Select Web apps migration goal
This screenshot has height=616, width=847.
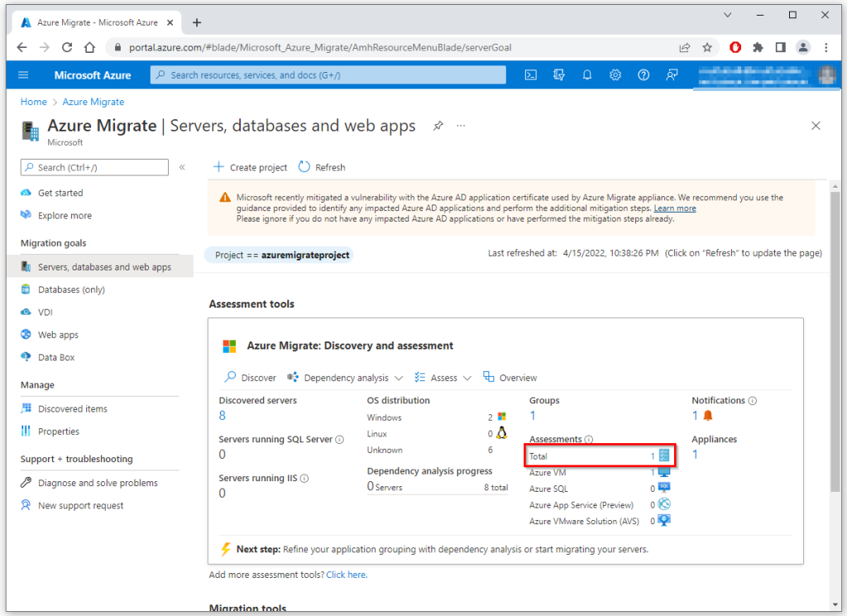pyautogui.click(x=58, y=335)
